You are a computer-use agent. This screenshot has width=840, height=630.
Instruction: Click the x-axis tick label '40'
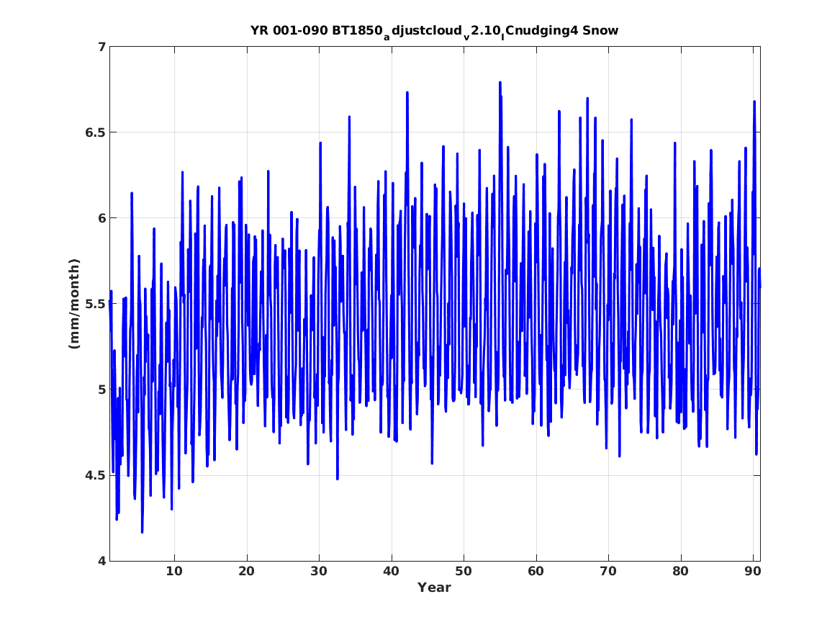click(x=391, y=572)
